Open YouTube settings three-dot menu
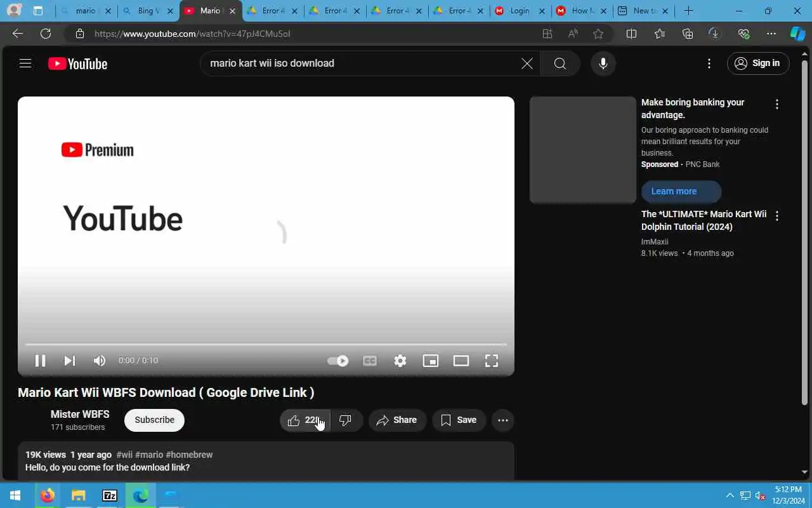 click(709, 63)
